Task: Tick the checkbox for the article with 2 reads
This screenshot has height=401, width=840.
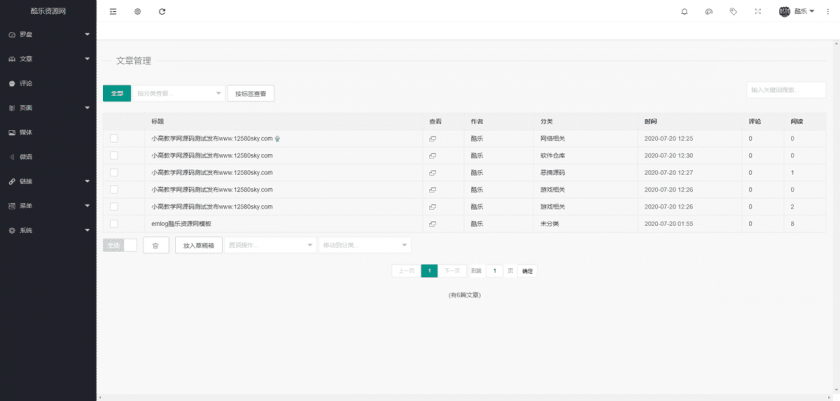Action: [x=114, y=206]
